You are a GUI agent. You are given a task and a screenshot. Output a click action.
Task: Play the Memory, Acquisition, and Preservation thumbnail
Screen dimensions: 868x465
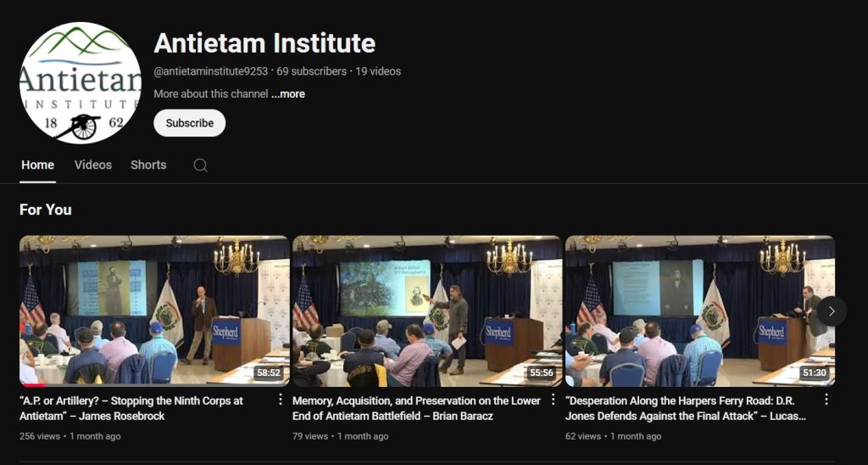click(427, 311)
